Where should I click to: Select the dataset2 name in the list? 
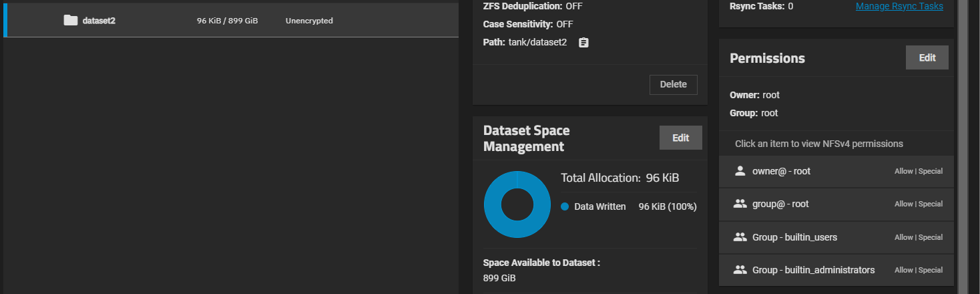[x=99, y=21]
